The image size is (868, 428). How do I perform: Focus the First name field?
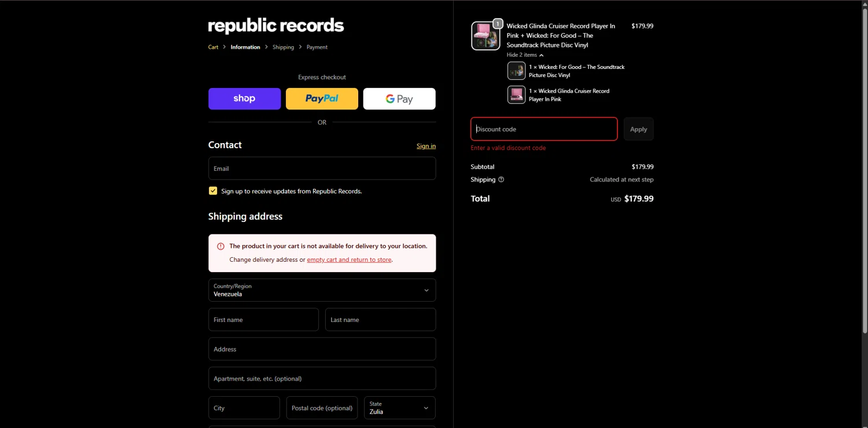click(263, 320)
